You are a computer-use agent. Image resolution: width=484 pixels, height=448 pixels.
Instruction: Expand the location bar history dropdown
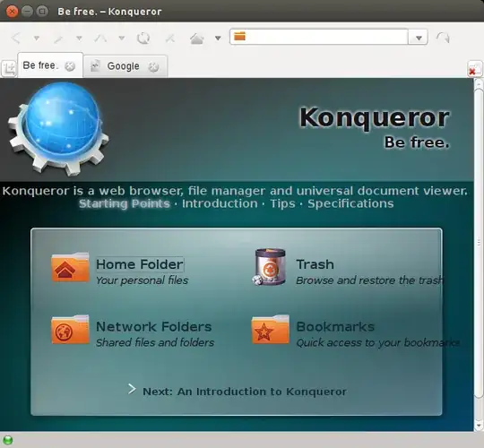click(x=419, y=38)
